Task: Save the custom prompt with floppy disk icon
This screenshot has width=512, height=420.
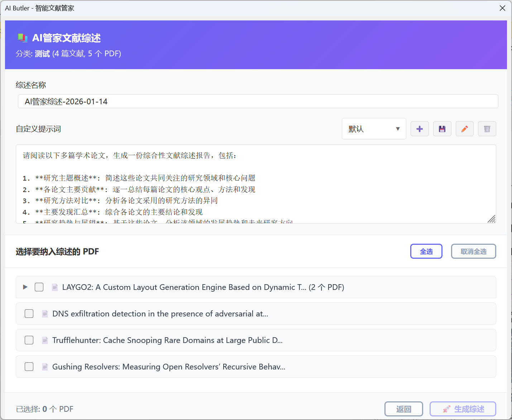Action: pyautogui.click(x=442, y=129)
